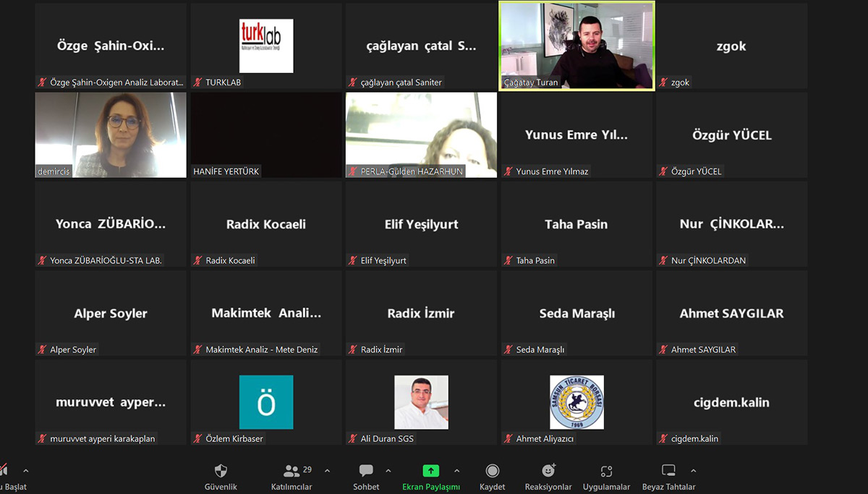
Task: Expand the arrow next to Katılımcılar
Action: [x=327, y=471]
